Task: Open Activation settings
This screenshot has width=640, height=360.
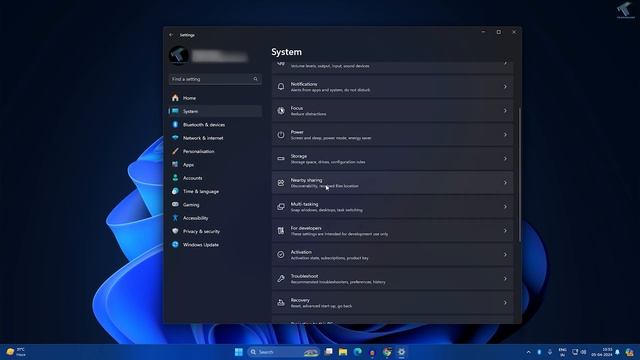Action: 392,255
